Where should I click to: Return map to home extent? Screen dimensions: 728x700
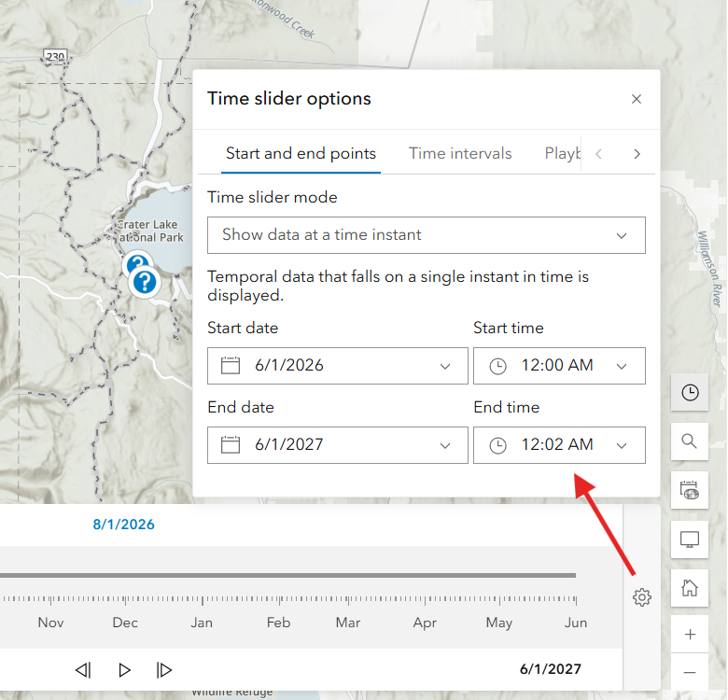690,588
